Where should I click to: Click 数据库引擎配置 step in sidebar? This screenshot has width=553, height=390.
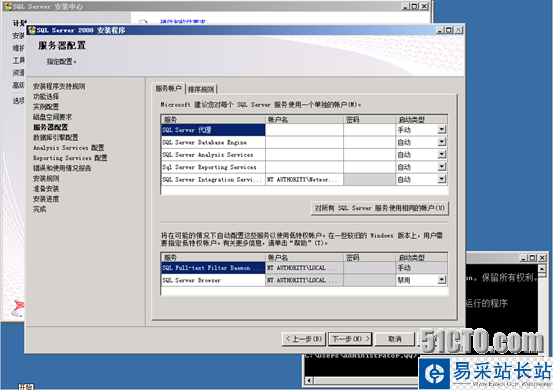click(x=55, y=137)
